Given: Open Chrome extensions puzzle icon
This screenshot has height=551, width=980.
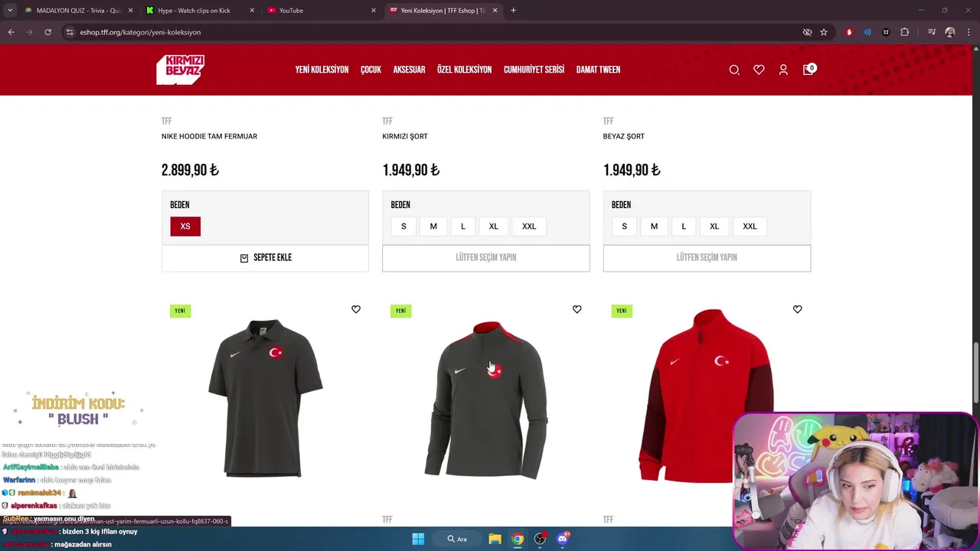Looking at the screenshot, I should [905, 32].
